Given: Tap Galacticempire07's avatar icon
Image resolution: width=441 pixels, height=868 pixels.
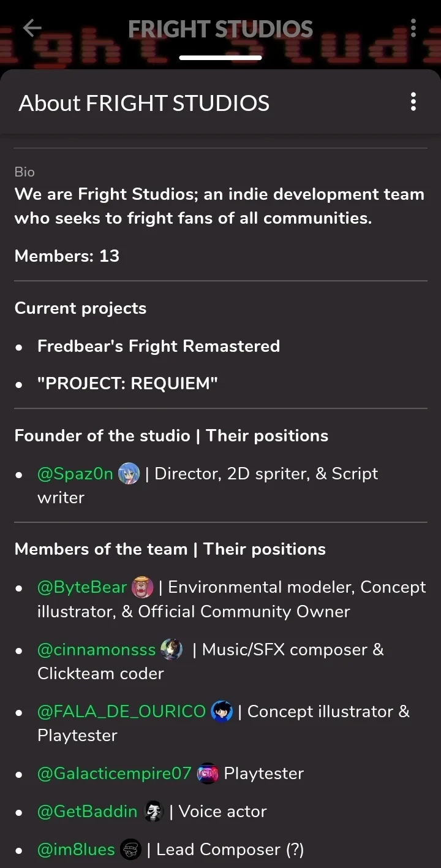Looking at the screenshot, I should pyautogui.click(x=208, y=774).
